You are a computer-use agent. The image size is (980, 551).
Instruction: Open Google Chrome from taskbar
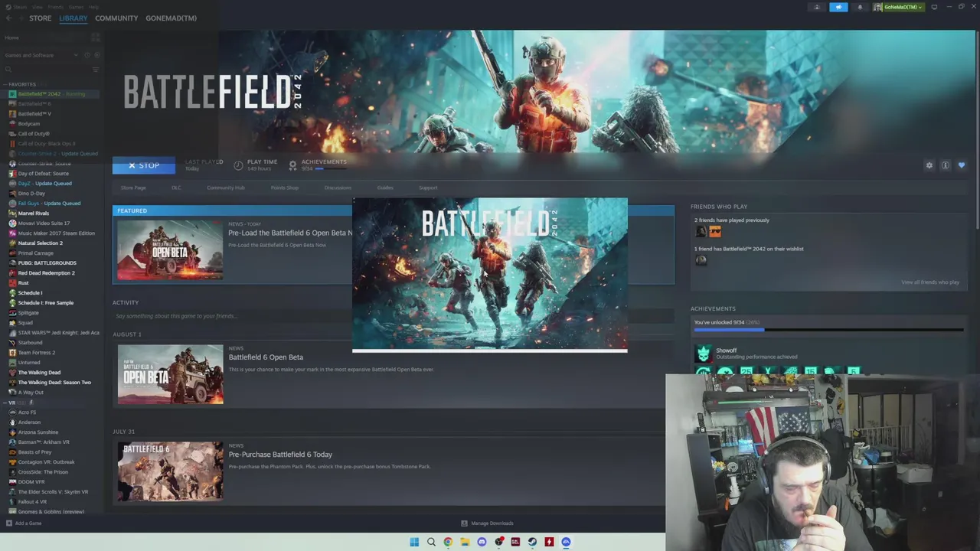(448, 542)
